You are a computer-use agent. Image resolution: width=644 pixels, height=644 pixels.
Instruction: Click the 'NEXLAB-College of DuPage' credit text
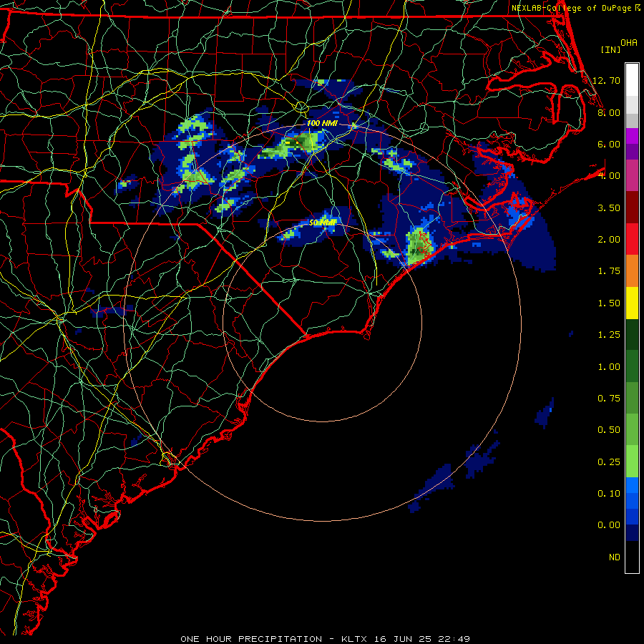[571, 8]
